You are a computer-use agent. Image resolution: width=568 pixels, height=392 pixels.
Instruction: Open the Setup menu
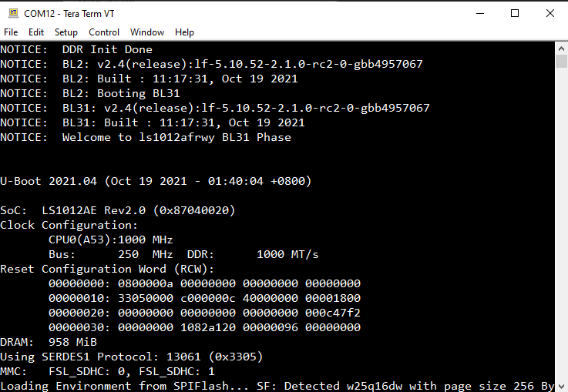pyautogui.click(x=66, y=32)
